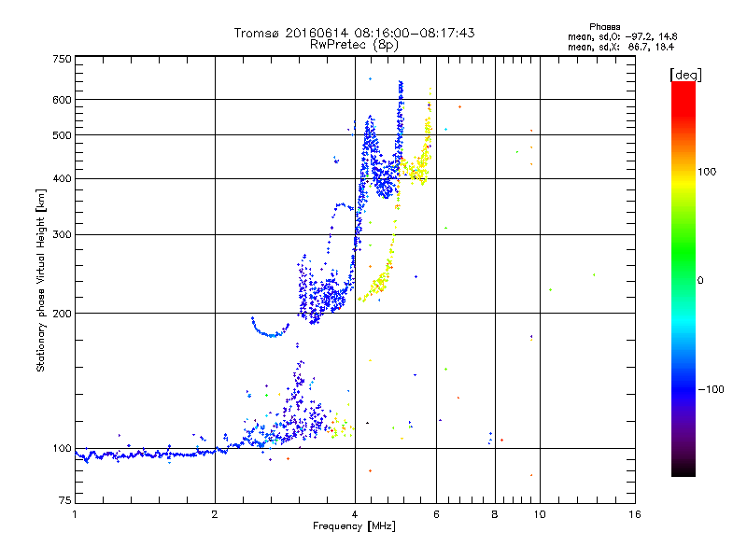The width and height of the screenshot is (747, 560).
Task: Click the y-axis tick label '75'
Action: (x=65, y=500)
